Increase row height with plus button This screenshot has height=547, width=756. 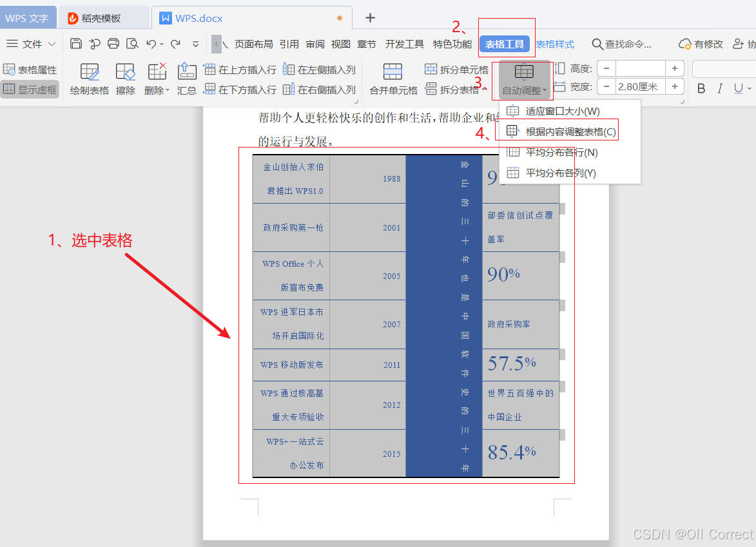(x=675, y=68)
